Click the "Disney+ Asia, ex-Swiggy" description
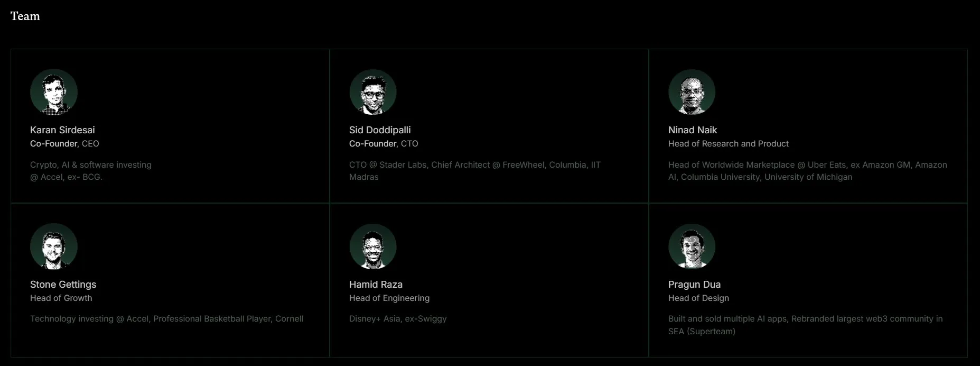Screen dimensions: 980x366 (x=398, y=319)
